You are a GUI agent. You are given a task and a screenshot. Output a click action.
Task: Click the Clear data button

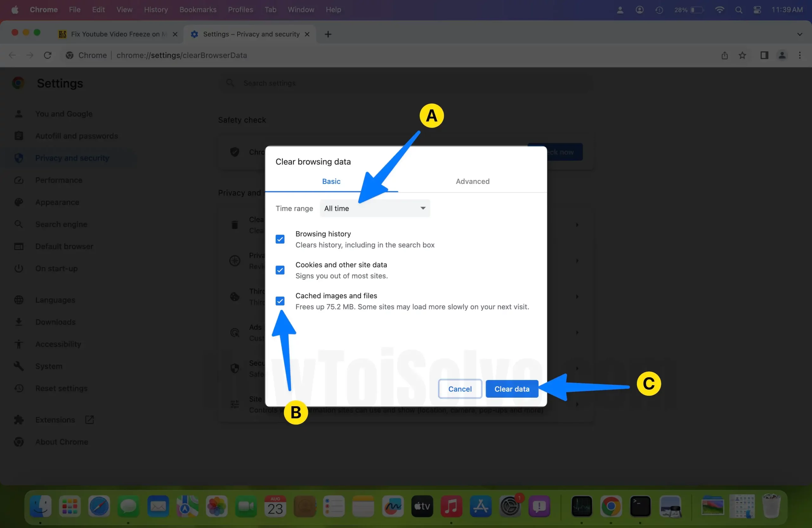click(x=512, y=389)
